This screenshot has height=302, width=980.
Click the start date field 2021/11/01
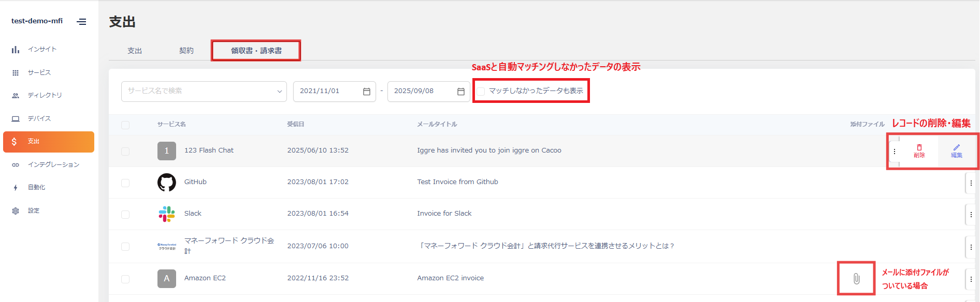point(335,92)
